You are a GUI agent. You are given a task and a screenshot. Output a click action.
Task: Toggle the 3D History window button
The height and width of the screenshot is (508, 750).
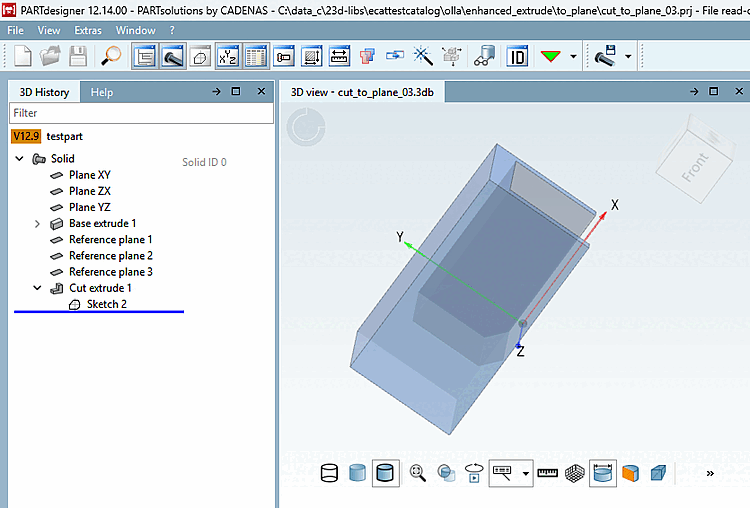coord(145,56)
